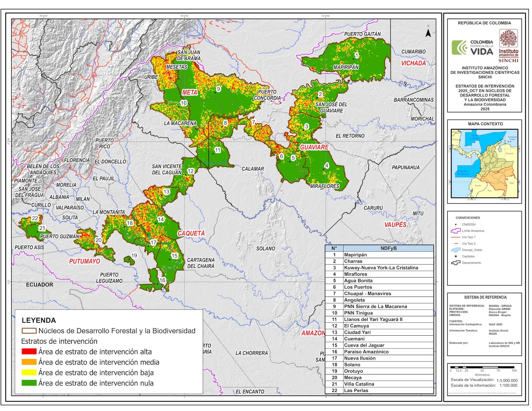
Task: Click the GUAVIARE department label
Action: (314, 147)
